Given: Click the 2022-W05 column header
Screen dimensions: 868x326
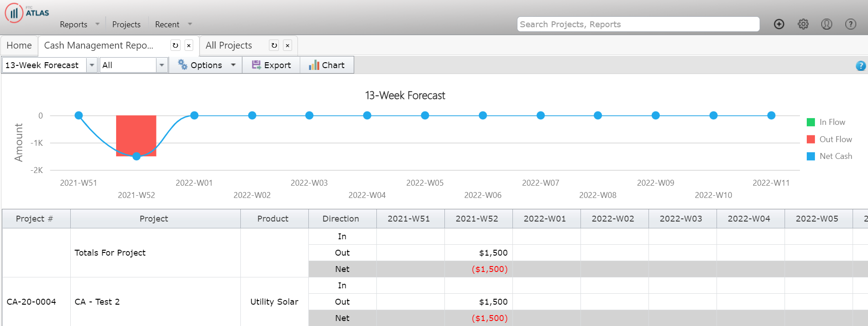Looking at the screenshot, I should pos(819,219).
